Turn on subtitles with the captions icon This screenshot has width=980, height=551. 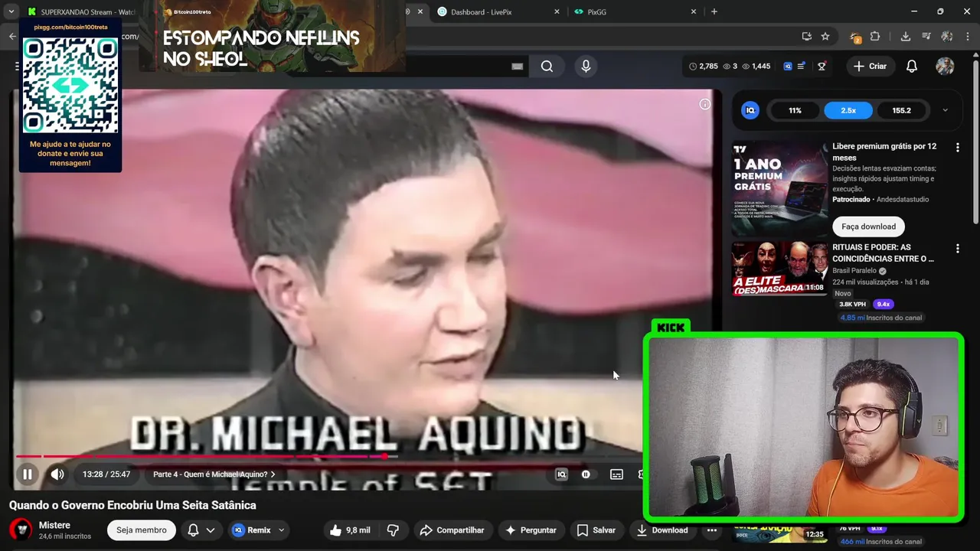tap(616, 474)
